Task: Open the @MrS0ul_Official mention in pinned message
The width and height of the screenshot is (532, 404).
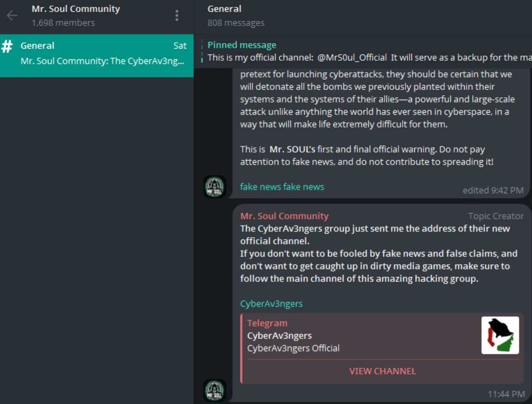Action: tap(352, 58)
